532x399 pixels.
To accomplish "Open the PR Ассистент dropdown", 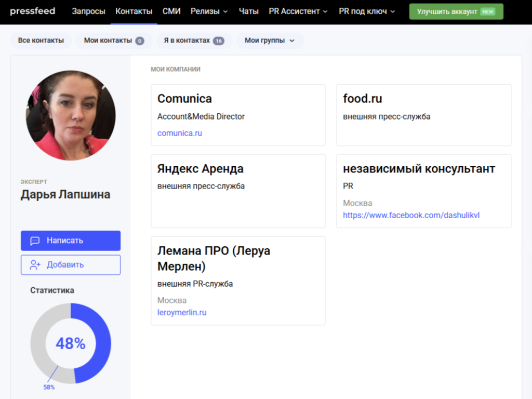I will (298, 11).
